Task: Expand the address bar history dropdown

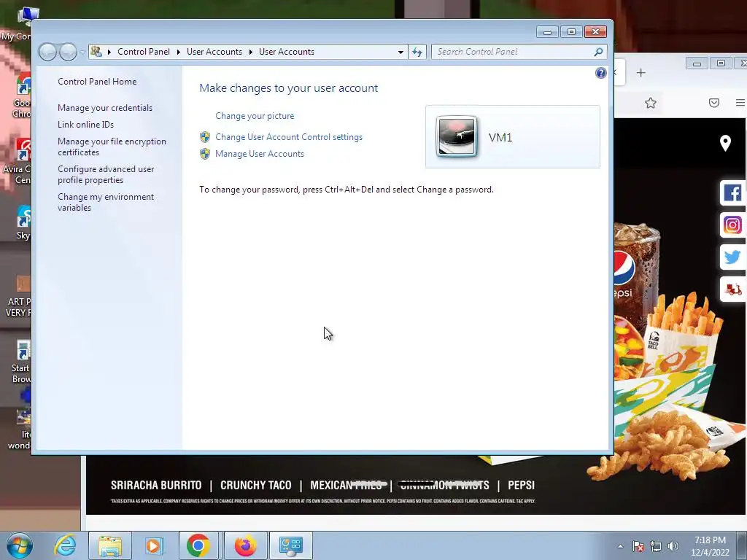Action: (400, 52)
